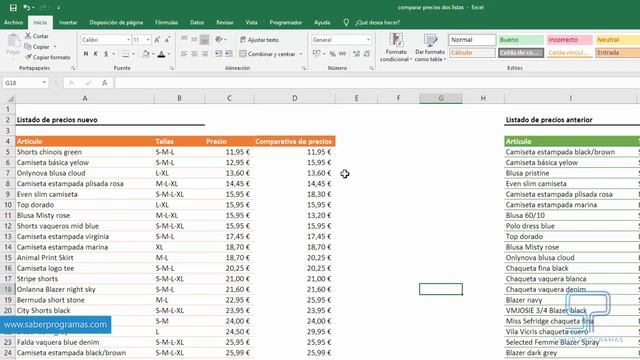Apply percent style to the cell

tap(332, 54)
